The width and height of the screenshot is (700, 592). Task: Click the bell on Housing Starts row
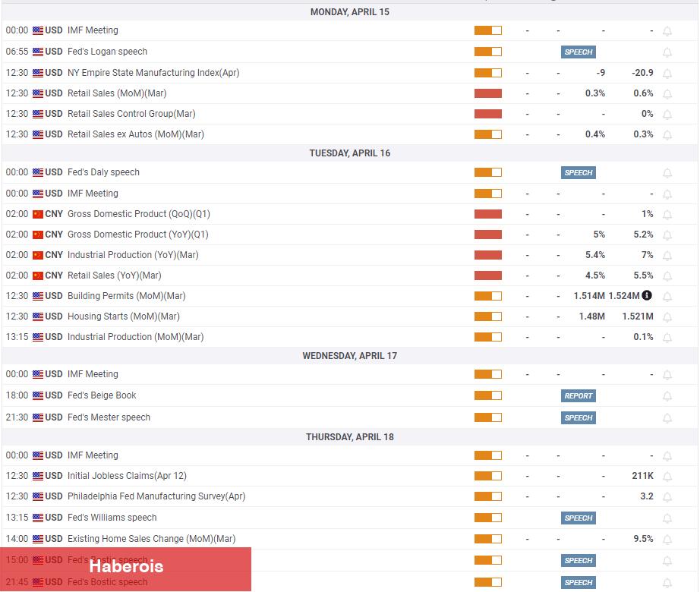pyautogui.click(x=667, y=317)
